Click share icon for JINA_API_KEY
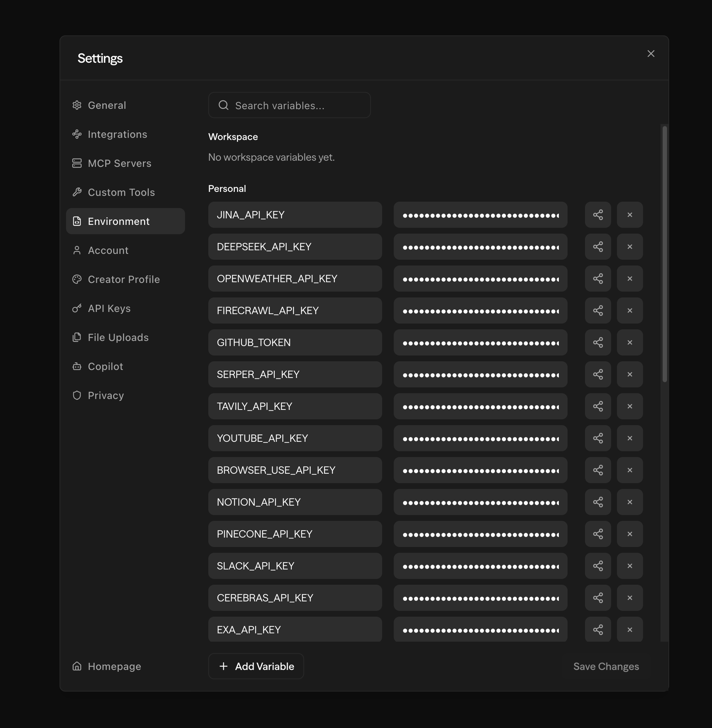The width and height of the screenshot is (712, 728). [x=598, y=215]
